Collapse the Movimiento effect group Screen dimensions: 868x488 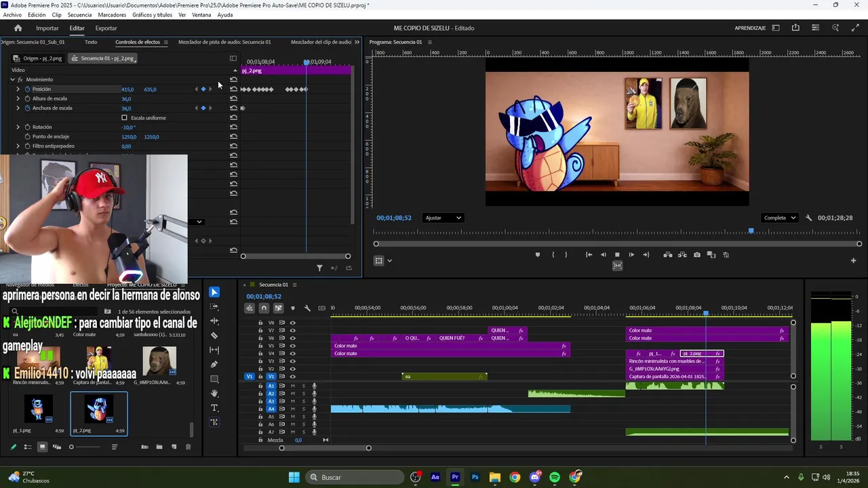pos(12,79)
